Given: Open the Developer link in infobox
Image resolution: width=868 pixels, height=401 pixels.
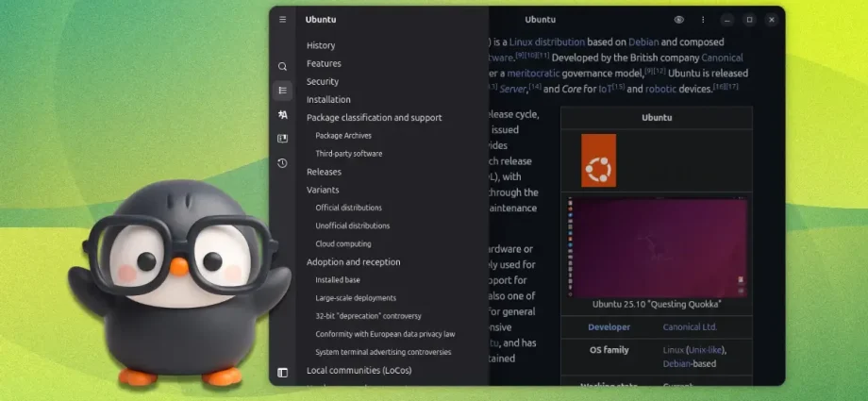Looking at the screenshot, I should coord(609,326).
